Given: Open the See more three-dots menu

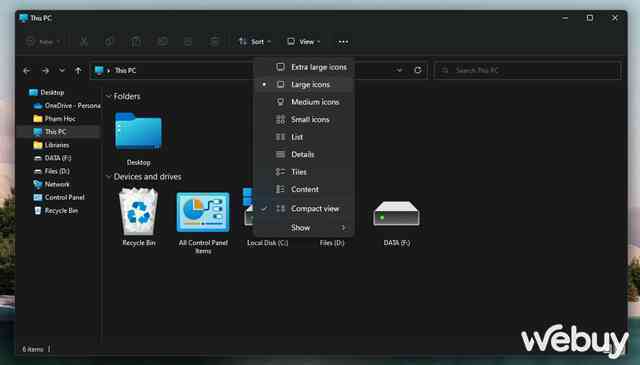Looking at the screenshot, I should (343, 42).
